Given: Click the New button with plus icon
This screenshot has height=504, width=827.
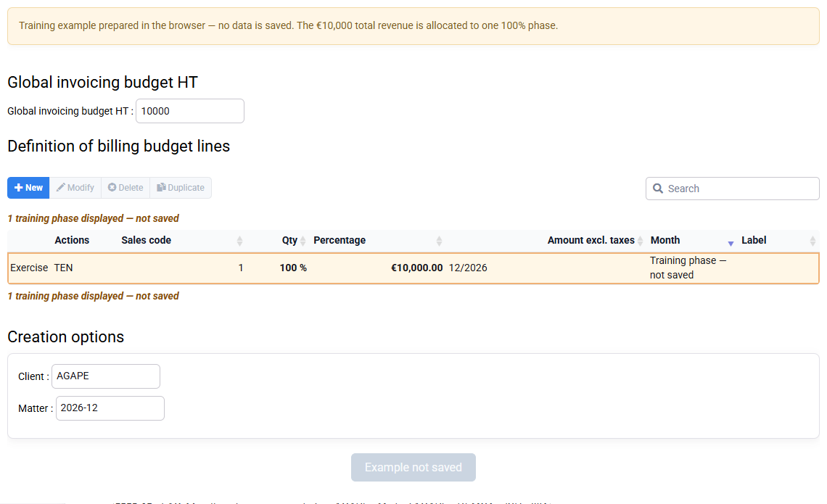Looking at the screenshot, I should (28, 188).
